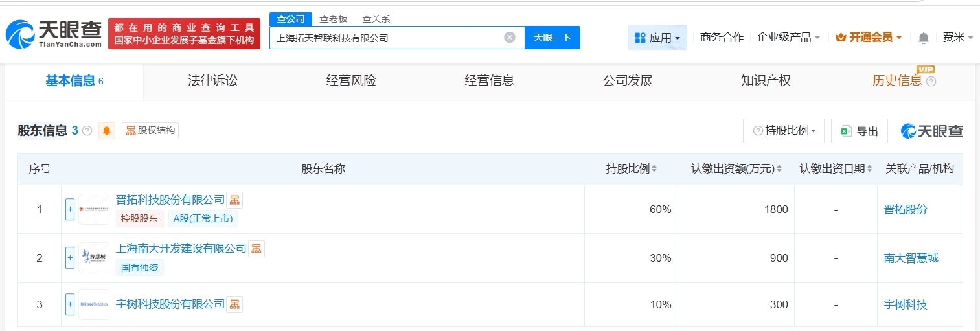
Task: Click the TianYanCha logo at top left
Action: (54, 34)
